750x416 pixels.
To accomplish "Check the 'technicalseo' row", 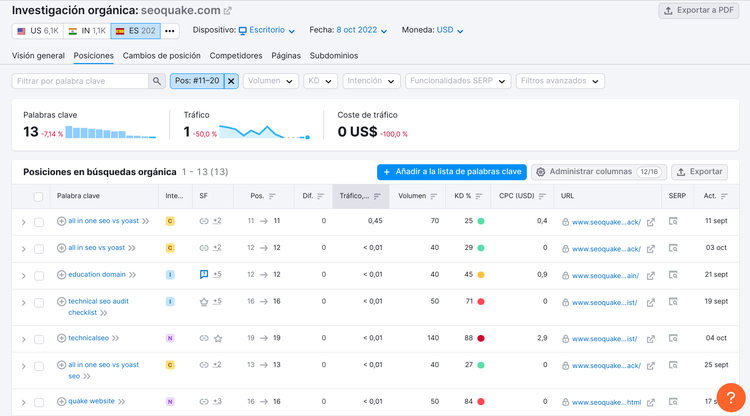I will tap(39, 339).
